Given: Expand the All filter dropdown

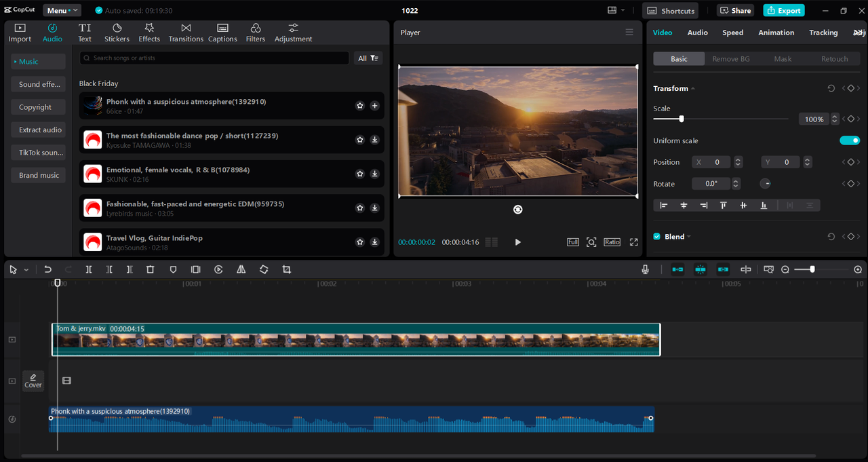Looking at the screenshot, I should [x=368, y=58].
